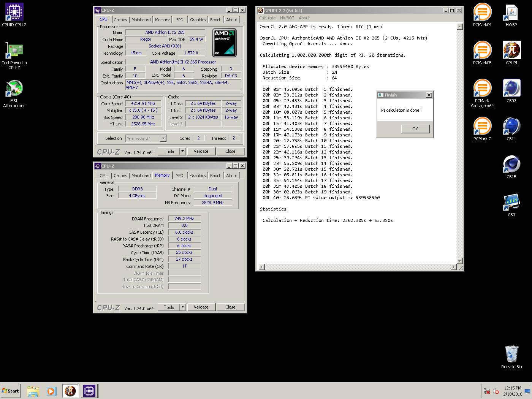Open the CPUID CPU-Z desktop shortcut
The width and height of the screenshot is (532, 399).
pos(14,15)
